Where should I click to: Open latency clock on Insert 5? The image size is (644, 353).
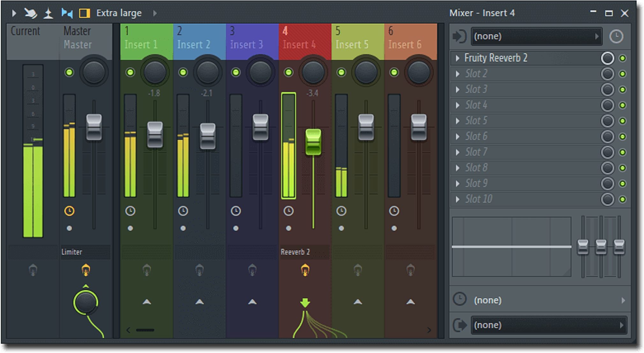[341, 211]
